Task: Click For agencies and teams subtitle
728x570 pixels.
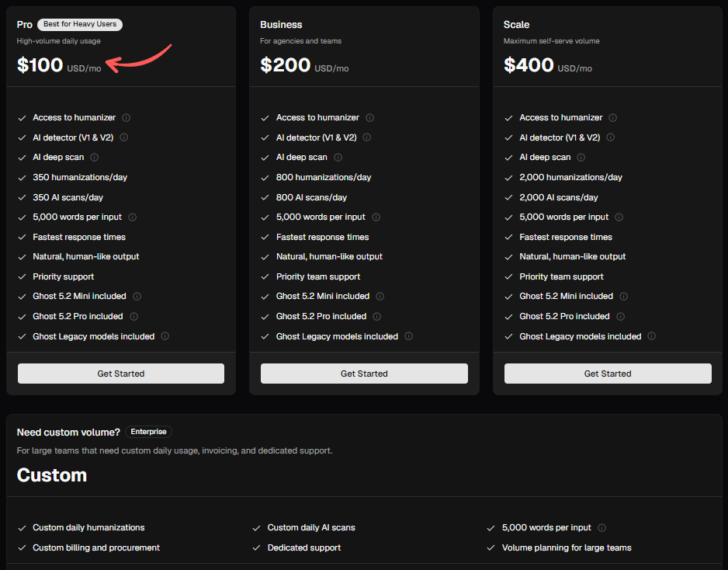Action: click(x=300, y=41)
